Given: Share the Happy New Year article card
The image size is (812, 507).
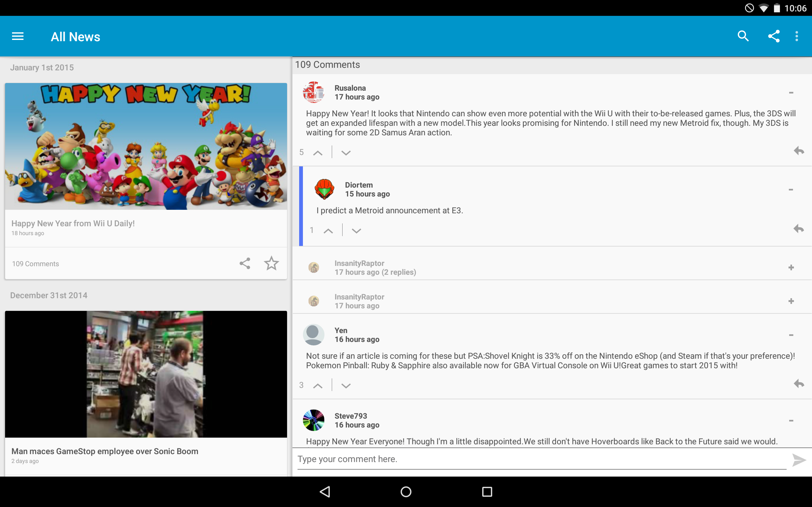Looking at the screenshot, I should point(245,263).
